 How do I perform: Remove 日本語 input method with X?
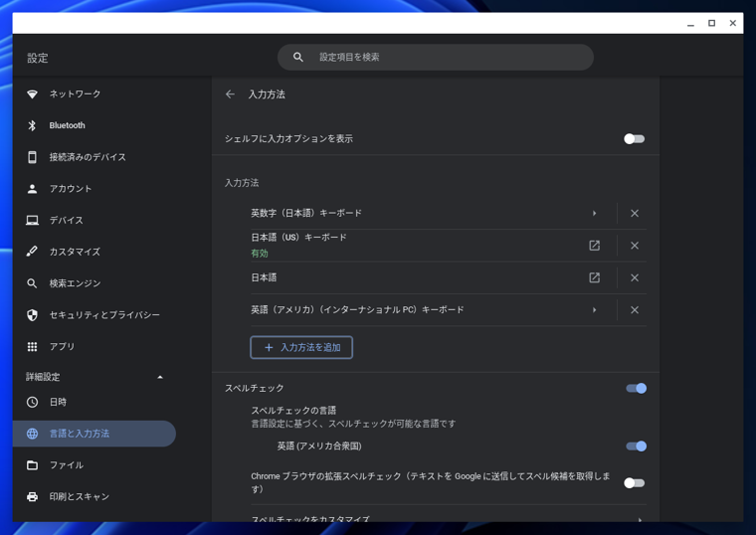635,277
